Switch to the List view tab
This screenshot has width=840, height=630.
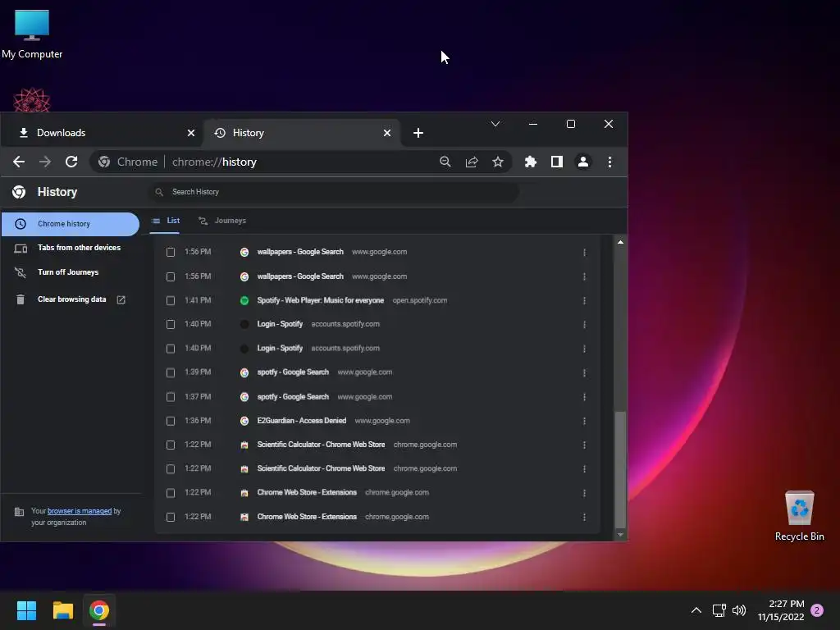pyautogui.click(x=166, y=221)
